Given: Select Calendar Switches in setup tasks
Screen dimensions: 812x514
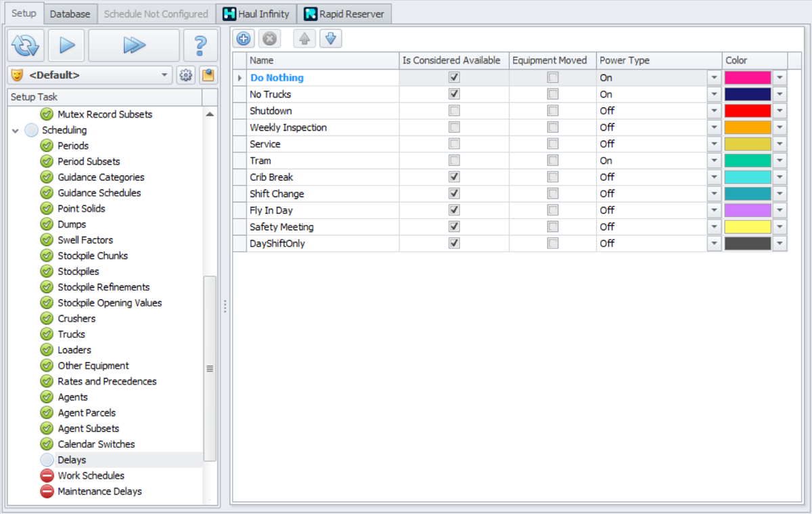Looking at the screenshot, I should click(96, 444).
